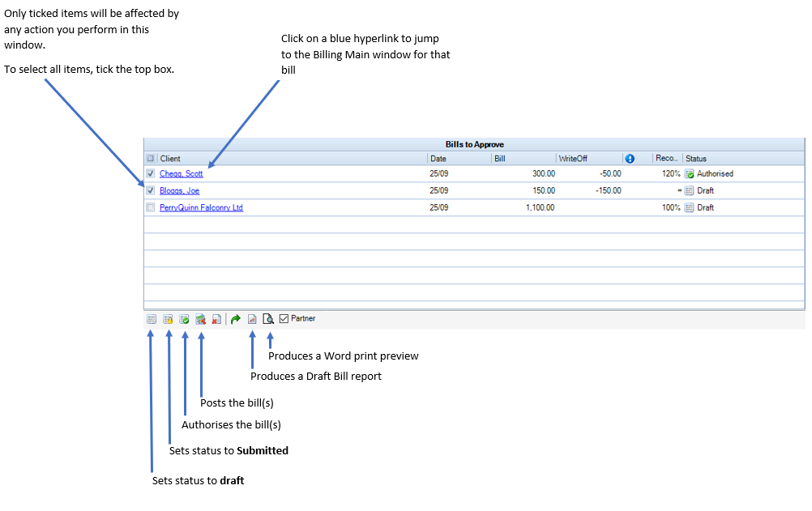Sort by the Reco.. column header
Screen dimensions: 812x511
[x=666, y=158]
